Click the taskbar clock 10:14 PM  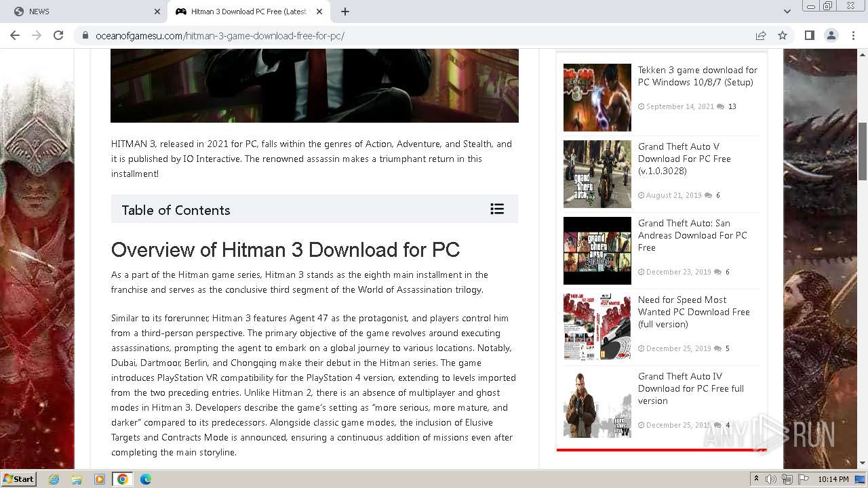833,479
